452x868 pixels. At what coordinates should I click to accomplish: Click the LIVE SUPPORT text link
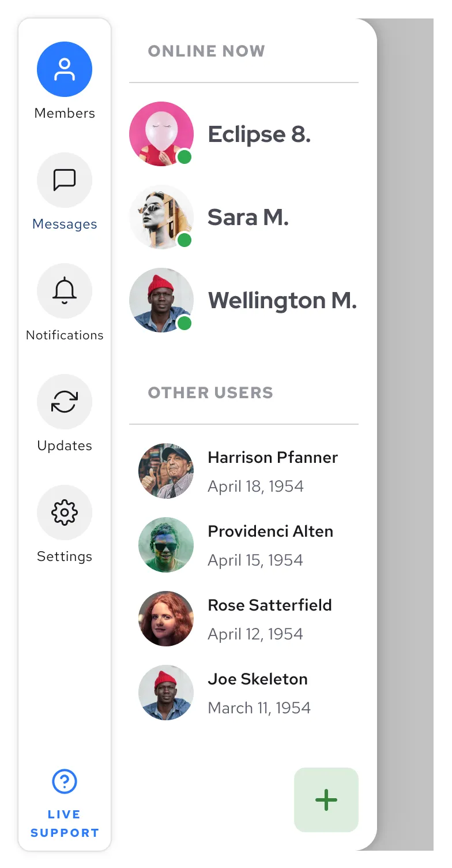point(65,824)
